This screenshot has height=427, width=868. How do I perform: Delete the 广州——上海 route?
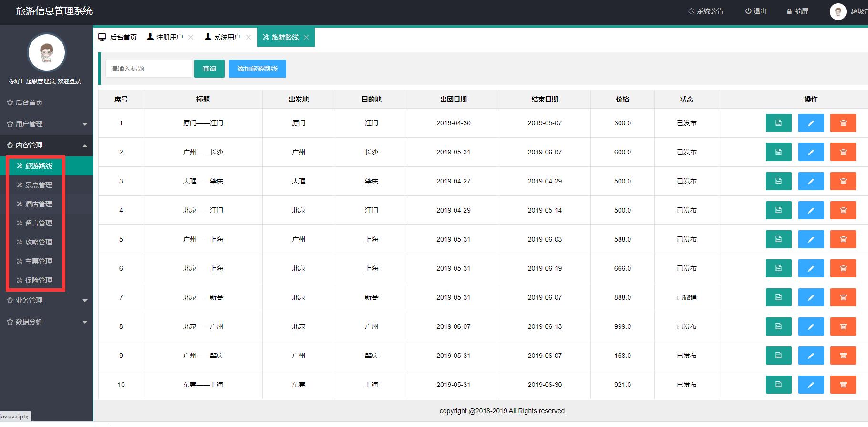[843, 239]
